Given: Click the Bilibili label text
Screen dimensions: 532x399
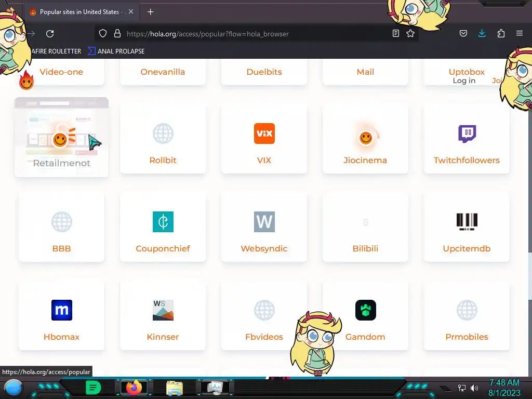Looking at the screenshot, I should tap(365, 248).
